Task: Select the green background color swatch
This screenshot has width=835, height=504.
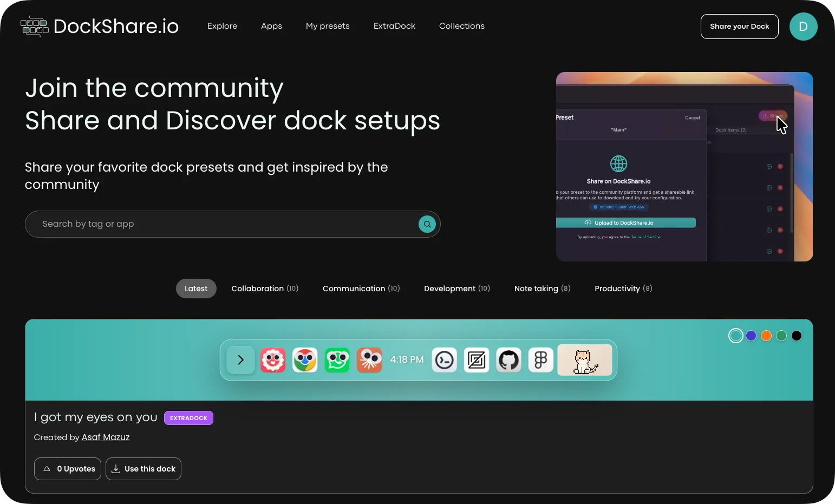Action: [x=781, y=336]
